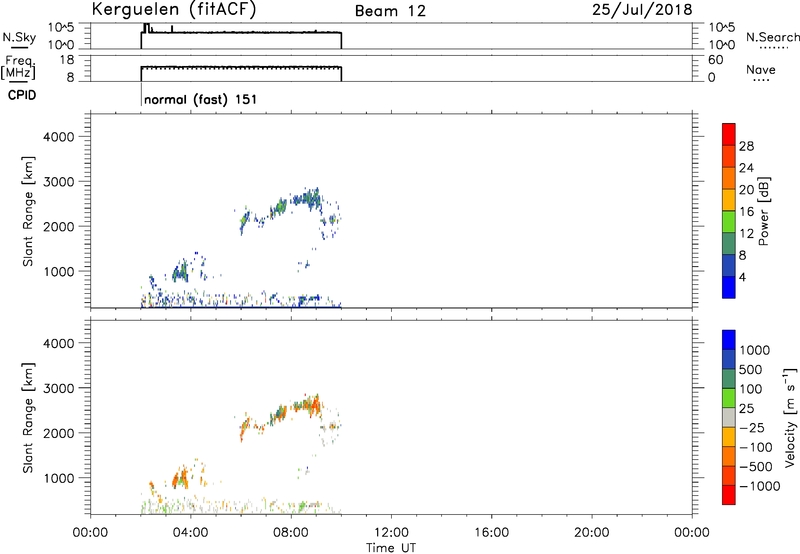Viewport: 800px width, 554px height.
Task: Click the Nave legend label
Action: point(761,70)
